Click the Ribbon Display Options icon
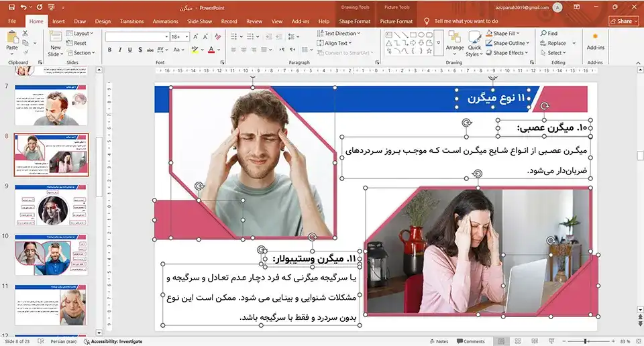 tap(577, 7)
